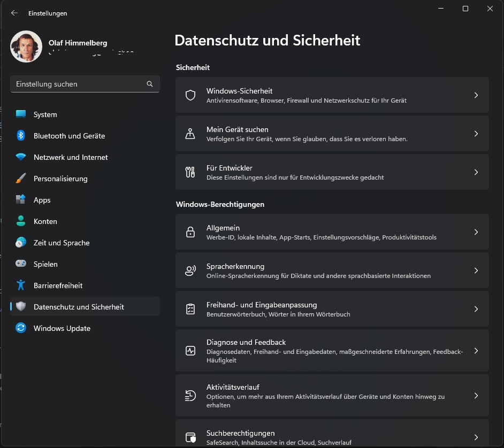Open Suchberechtigungen settings entry
The image size is (504, 448).
coord(332,433)
